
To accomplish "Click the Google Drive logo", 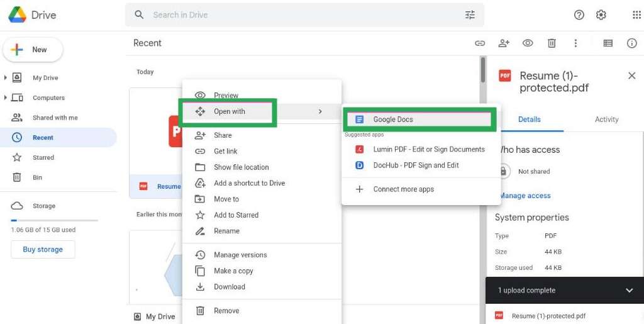I will (x=17, y=14).
